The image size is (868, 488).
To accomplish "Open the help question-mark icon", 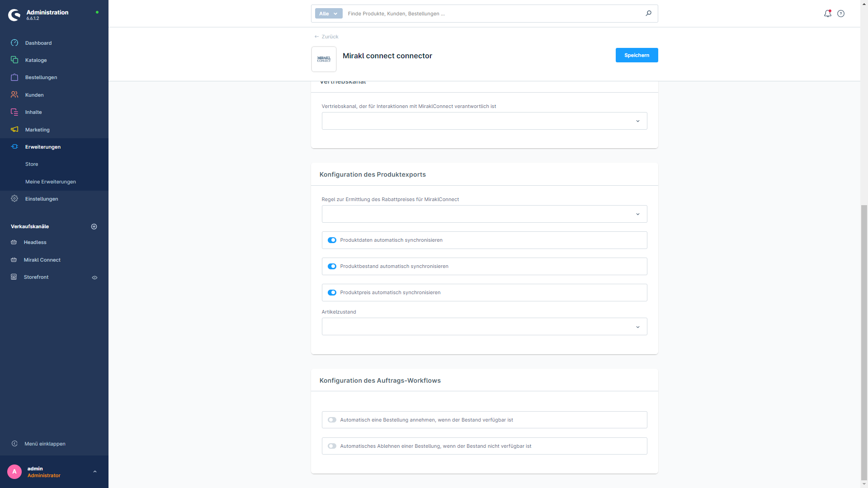I will pyautogui.click(x=841, y=14).
